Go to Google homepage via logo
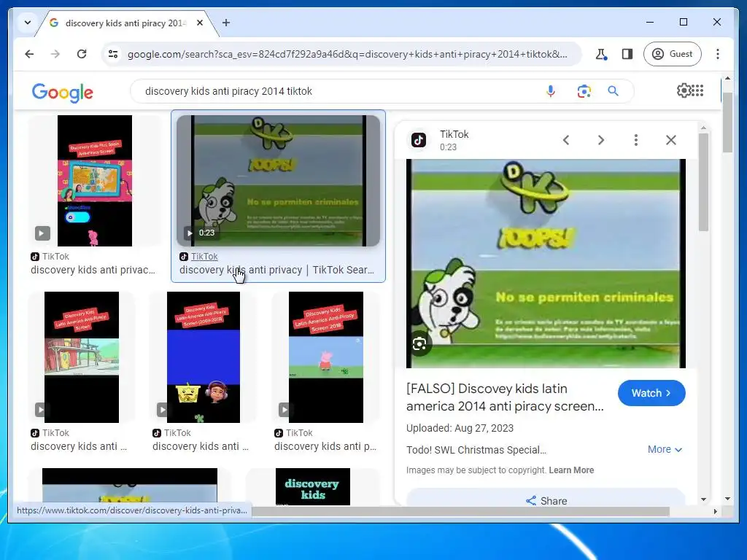Viewport: 747px width, 560px height. tap(63, 93)
